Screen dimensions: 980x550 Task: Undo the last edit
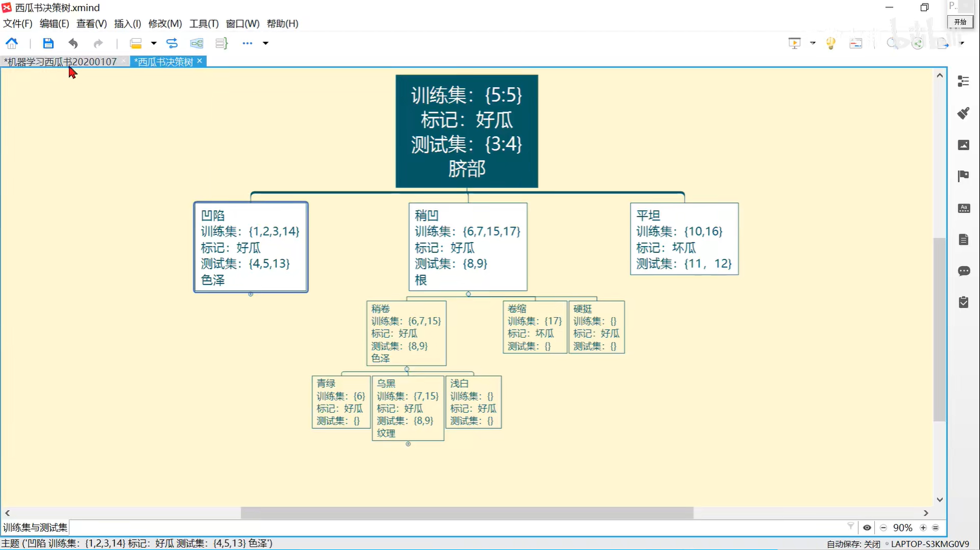coord(73,43)
